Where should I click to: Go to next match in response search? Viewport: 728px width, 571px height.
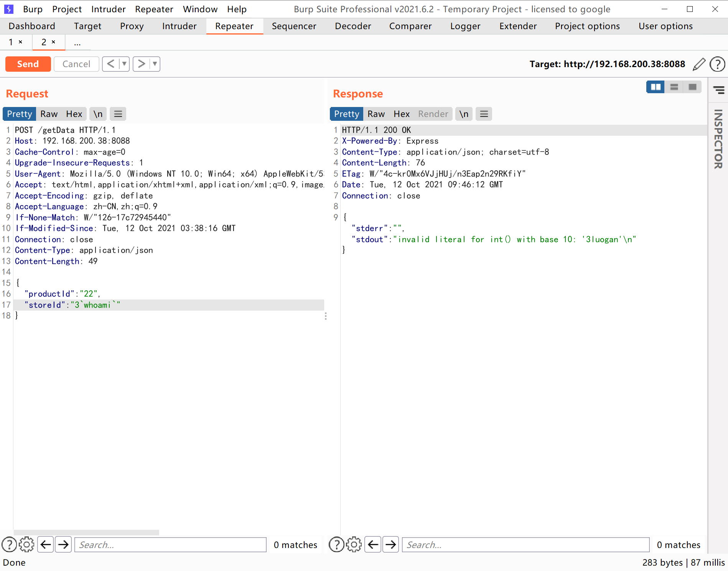(391, 545)
